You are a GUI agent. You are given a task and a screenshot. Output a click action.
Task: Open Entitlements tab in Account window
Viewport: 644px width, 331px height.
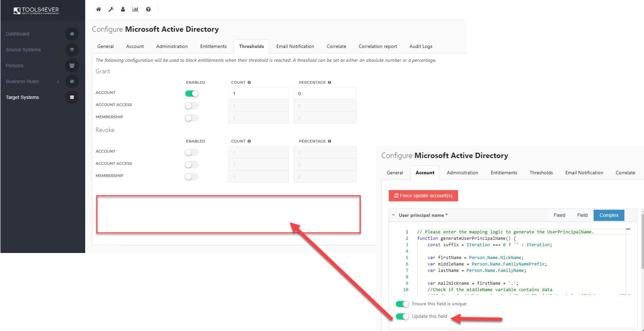pyautogui.click(x=504, y=173)
